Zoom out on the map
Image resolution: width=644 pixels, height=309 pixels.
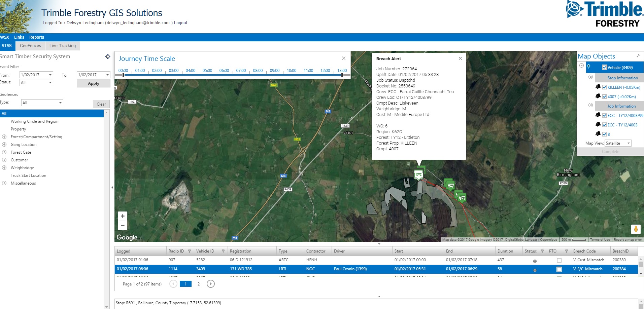[123, 225]
